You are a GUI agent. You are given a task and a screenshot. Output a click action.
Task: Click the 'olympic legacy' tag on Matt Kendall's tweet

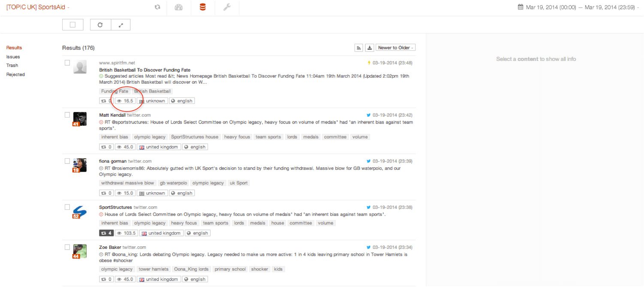point(150,137)
